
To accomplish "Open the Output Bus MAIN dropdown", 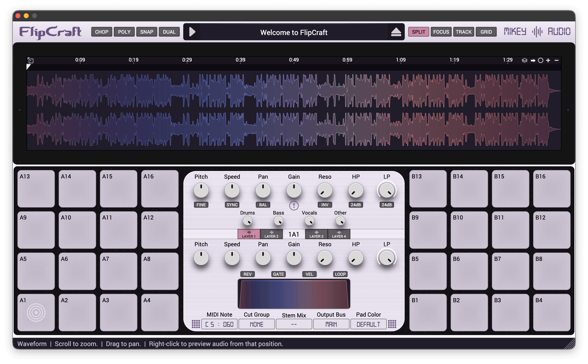I will 331,324.
